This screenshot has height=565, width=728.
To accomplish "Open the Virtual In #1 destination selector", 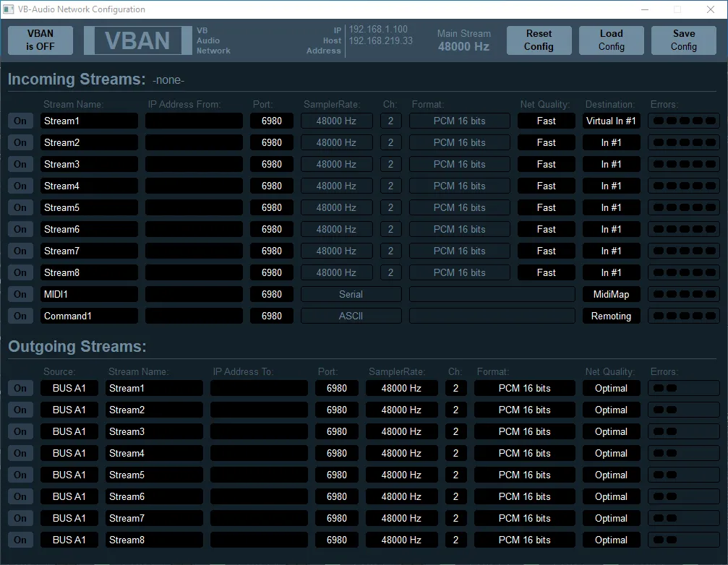I will (611, 121).
